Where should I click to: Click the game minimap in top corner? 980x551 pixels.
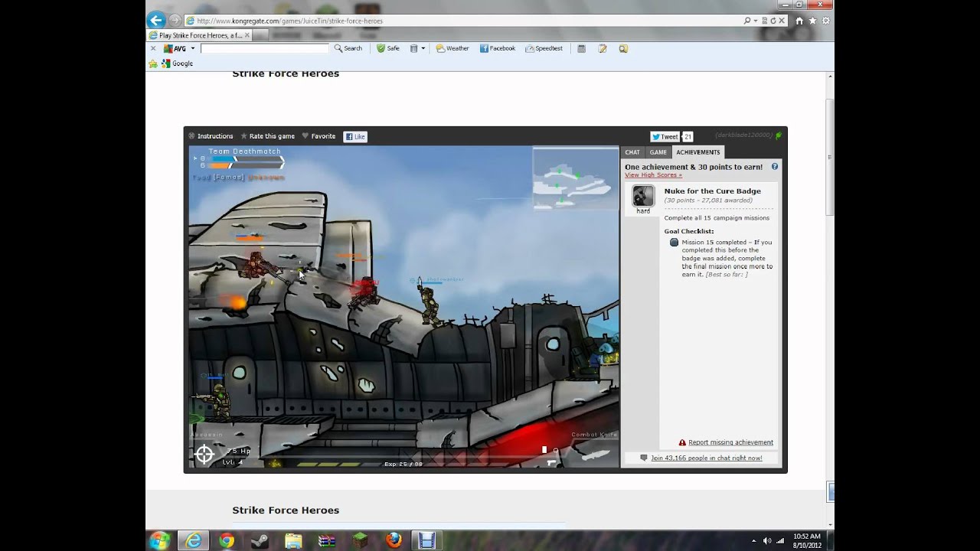tap(574, 178)
